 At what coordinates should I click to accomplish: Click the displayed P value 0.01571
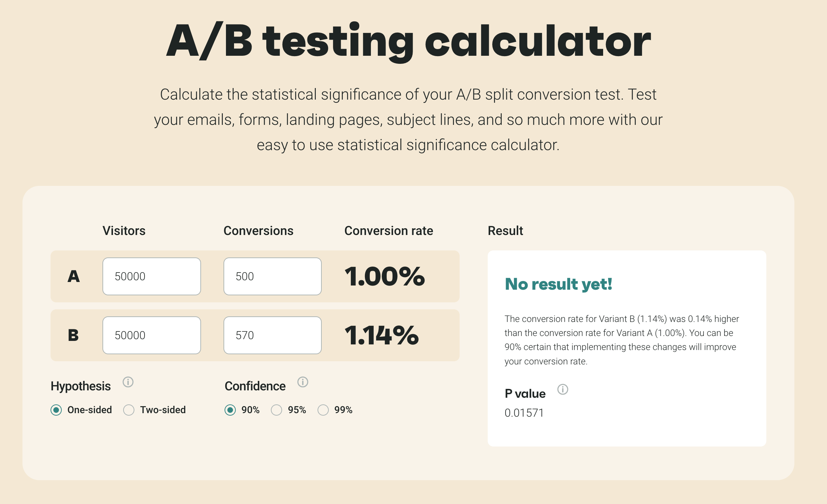pyautogui.click(x=524, y=413)
